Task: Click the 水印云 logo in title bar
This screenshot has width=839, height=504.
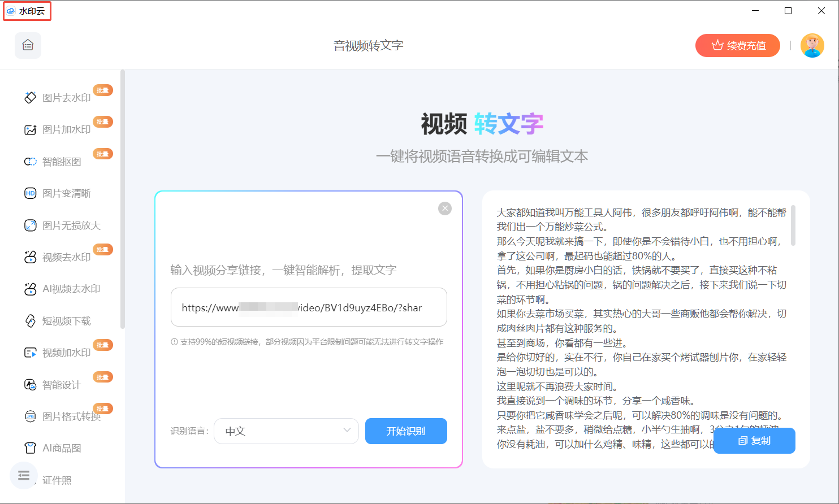Action: point(27,10)
